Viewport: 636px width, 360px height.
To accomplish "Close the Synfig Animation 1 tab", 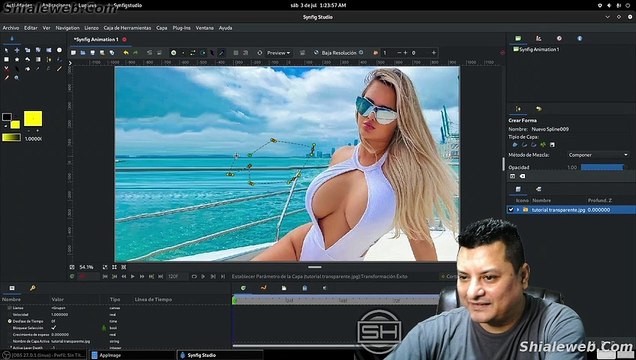I will click(125, 39).
